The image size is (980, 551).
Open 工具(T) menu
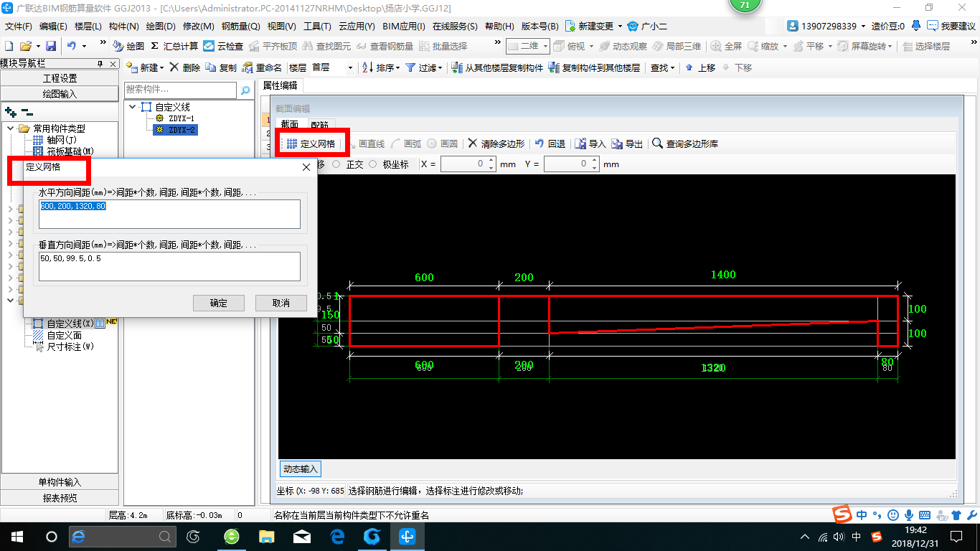pos(317,27)
